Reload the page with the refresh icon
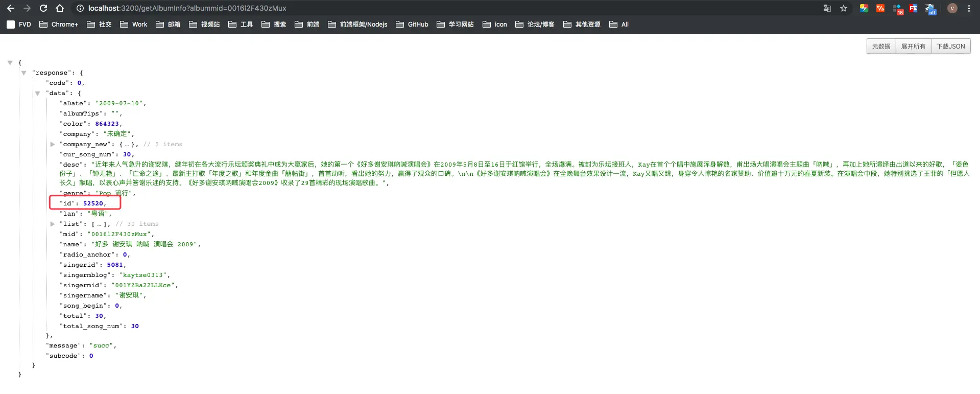980x394 pixels. pyautogui.click(x=43, y=8)
